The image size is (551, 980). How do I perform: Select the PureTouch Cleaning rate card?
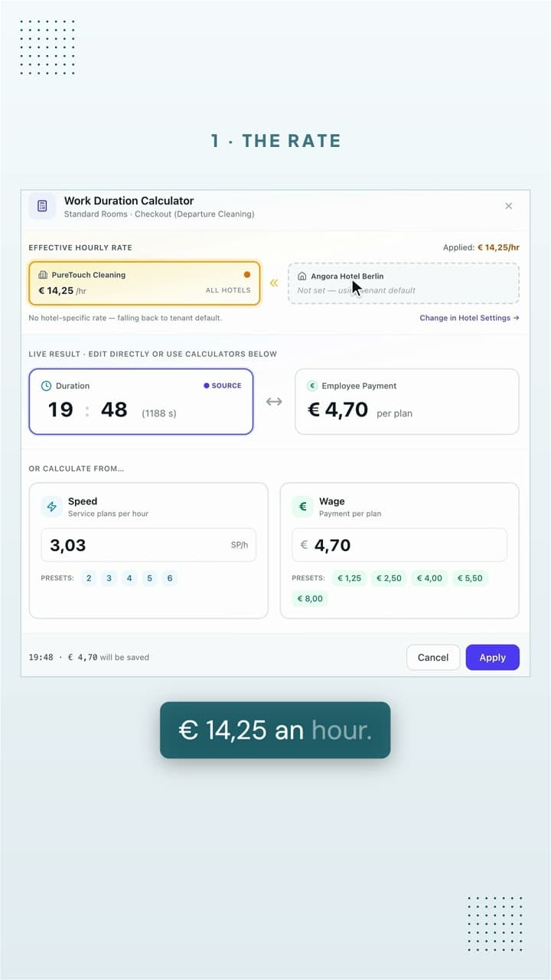coord(145,283)
